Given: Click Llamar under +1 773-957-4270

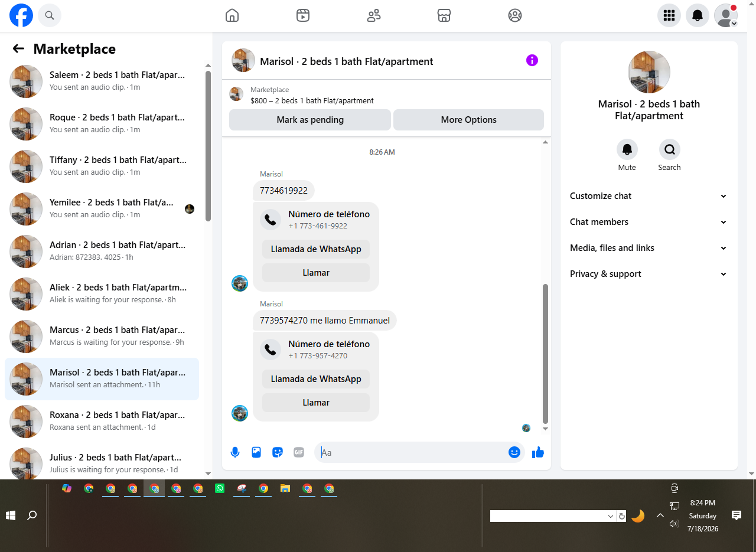Looking at the screenshot, I should coord(316,403).
